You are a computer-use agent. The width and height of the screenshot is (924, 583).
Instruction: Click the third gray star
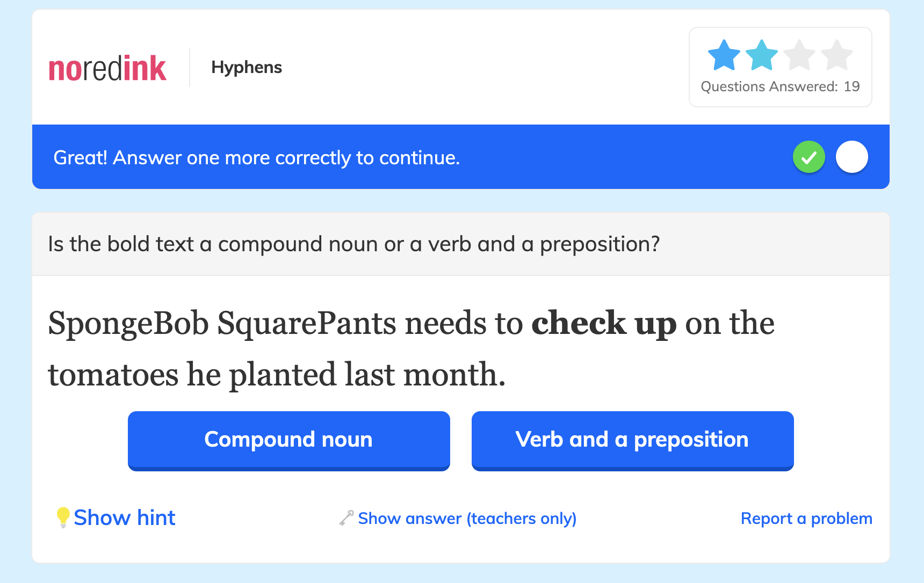coord(799,55)
